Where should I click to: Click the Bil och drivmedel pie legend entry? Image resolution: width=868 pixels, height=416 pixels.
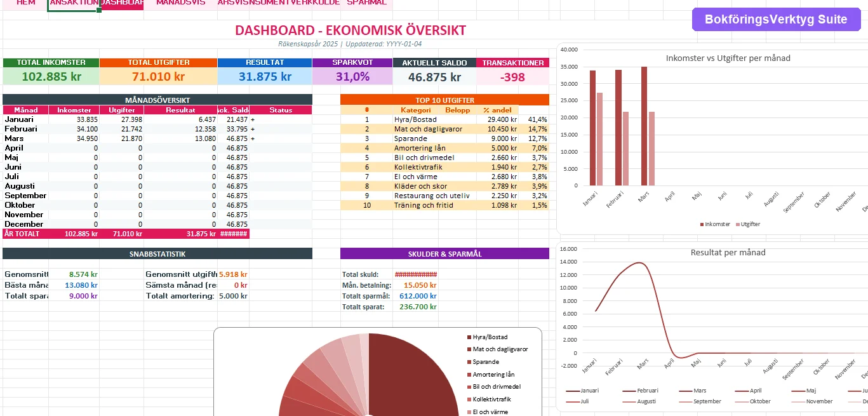point(494,387)
